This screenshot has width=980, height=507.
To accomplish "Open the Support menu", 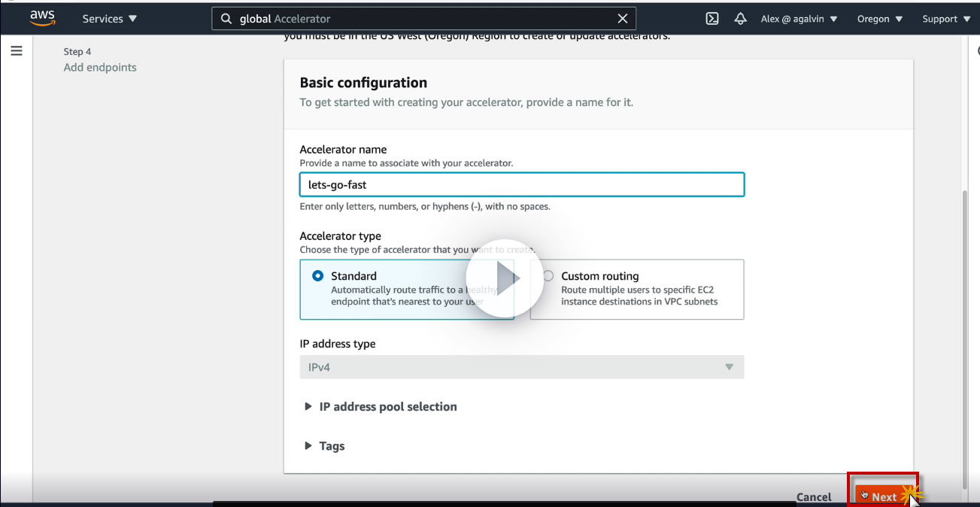I will pos(945,19).
